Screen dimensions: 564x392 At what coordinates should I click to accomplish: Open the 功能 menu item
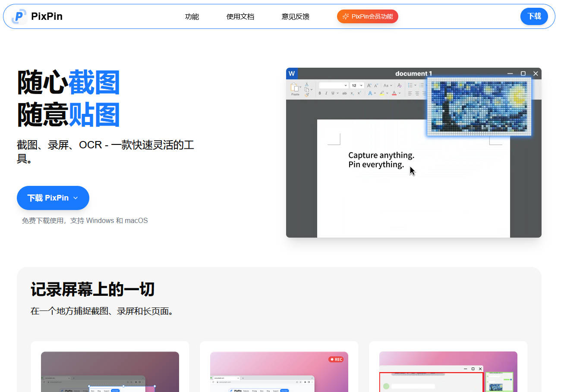[192, 16]
